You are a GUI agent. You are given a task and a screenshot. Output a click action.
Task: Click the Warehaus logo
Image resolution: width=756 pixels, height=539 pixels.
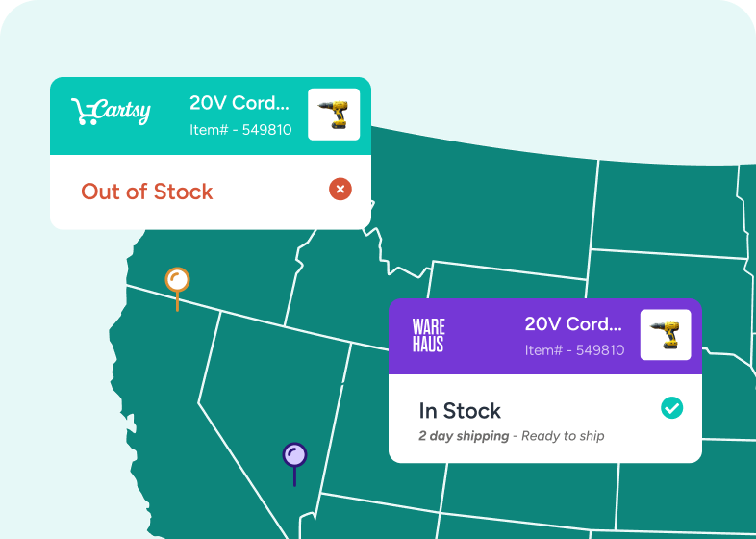coord(428,334)
